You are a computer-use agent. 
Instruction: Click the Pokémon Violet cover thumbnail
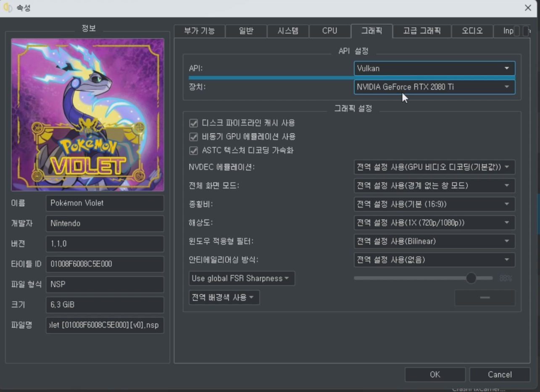87,115
